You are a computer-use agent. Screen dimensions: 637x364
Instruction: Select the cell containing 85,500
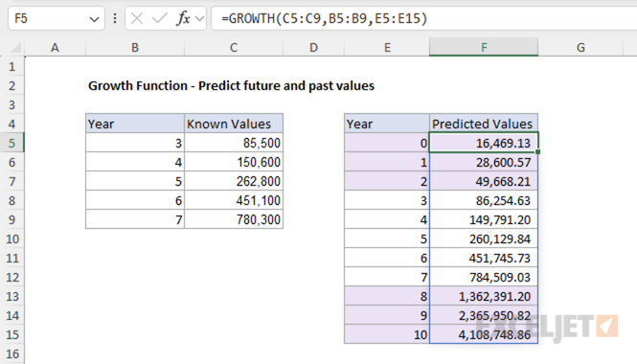click(x=234, y=143)
